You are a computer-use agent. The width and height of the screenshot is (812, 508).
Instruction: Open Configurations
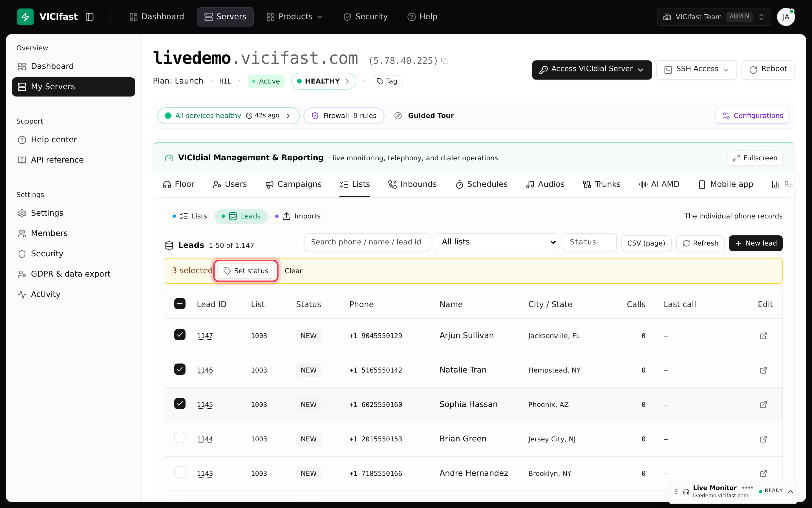(x=752, y=116)
